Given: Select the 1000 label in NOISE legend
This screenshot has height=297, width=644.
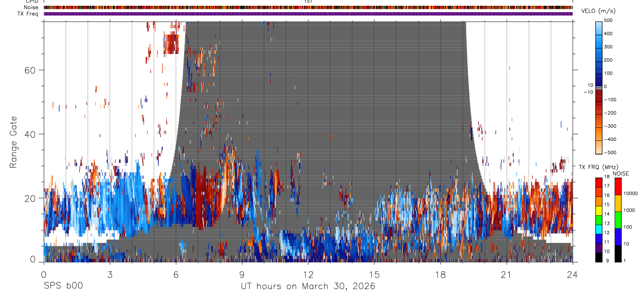Looking at the screenshot, I should coord(630,211).
